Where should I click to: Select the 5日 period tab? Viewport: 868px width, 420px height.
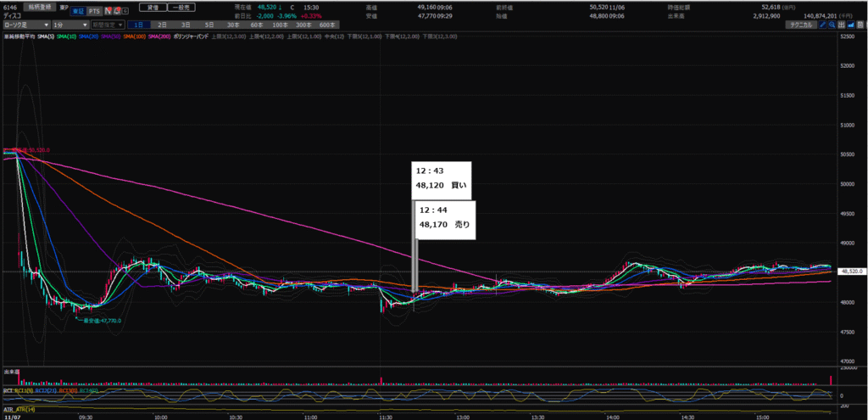[207, 25]
